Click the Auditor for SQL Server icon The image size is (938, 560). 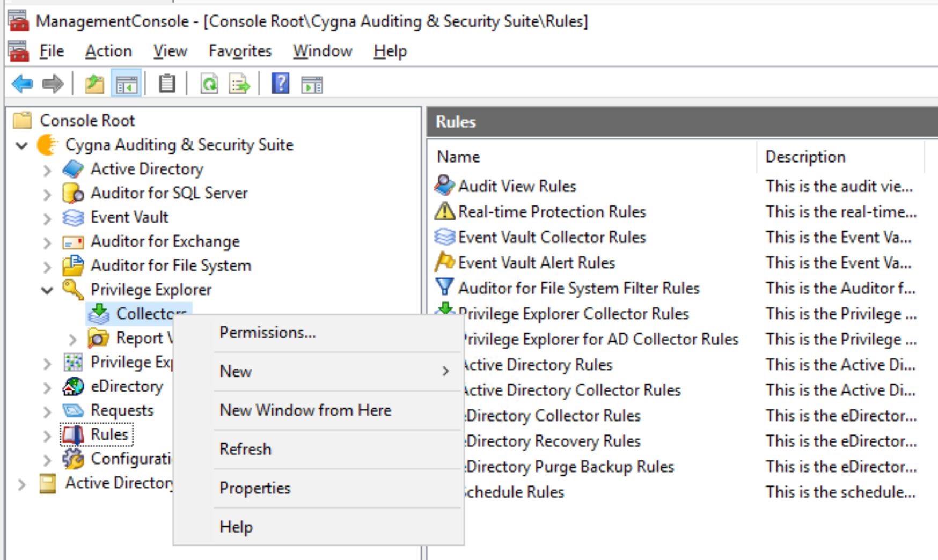coord(73,193)
